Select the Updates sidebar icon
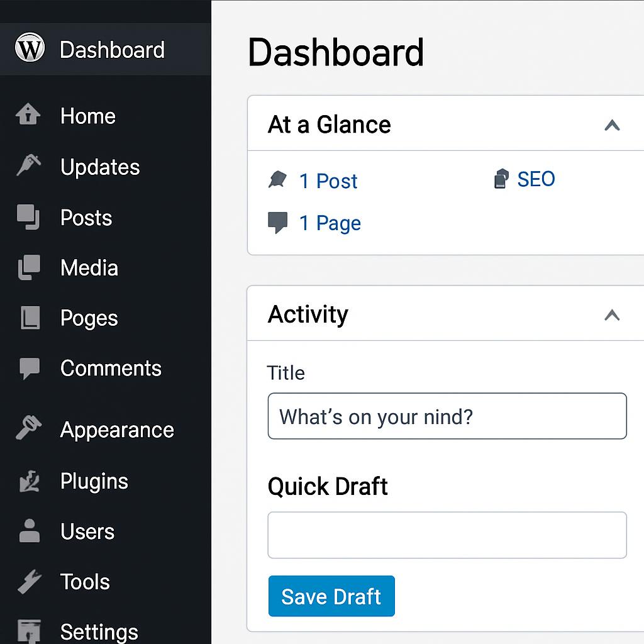The width and height of the screenshot is (644, 644). [x=28, y=165]
